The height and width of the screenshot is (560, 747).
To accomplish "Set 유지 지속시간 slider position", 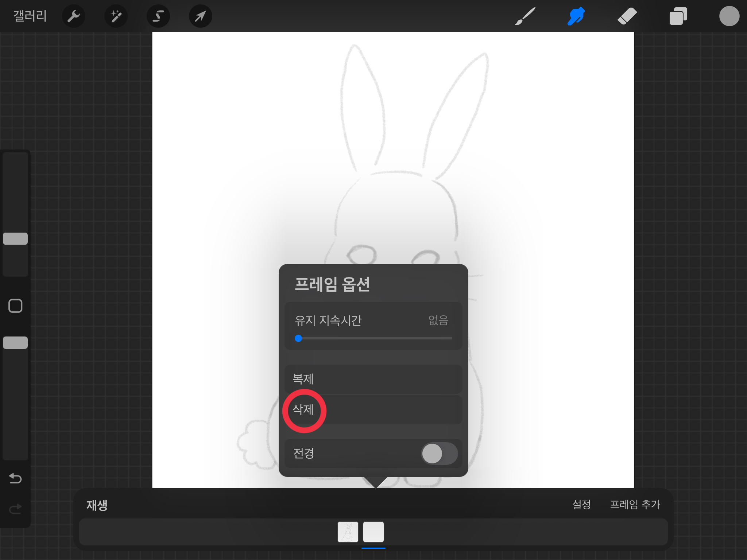I will 298,338.
